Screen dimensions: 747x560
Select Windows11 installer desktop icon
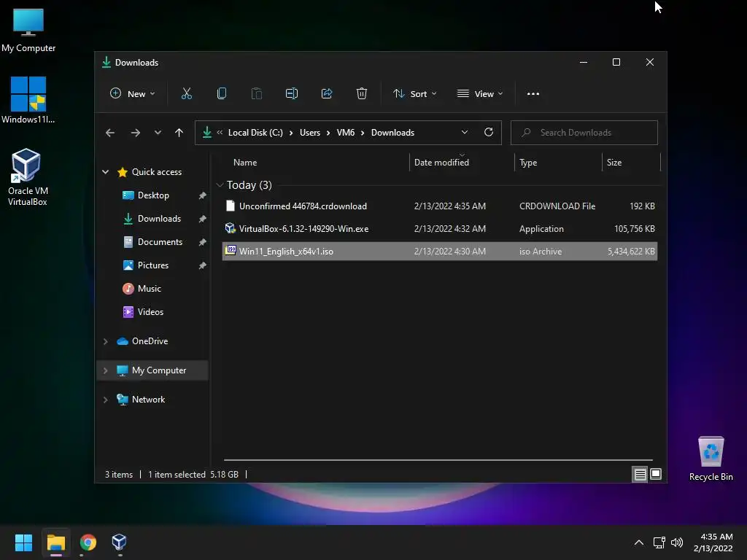(28, 100)
